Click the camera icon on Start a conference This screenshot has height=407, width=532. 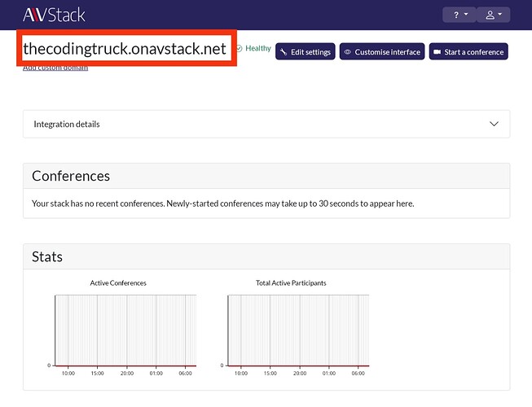(437, 52)
